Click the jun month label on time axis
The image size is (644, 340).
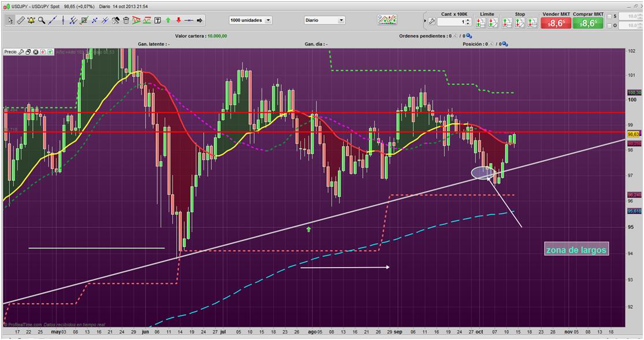(144, 331)
